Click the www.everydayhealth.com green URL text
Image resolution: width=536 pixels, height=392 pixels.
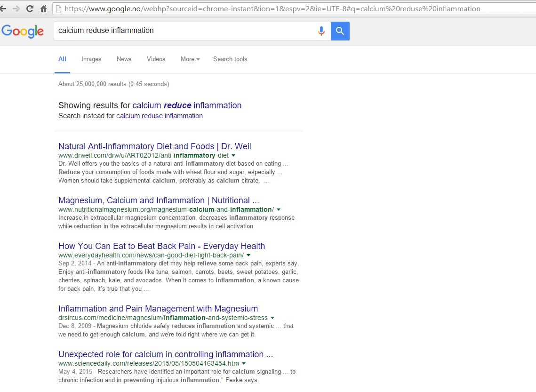[x=151, y=256]
